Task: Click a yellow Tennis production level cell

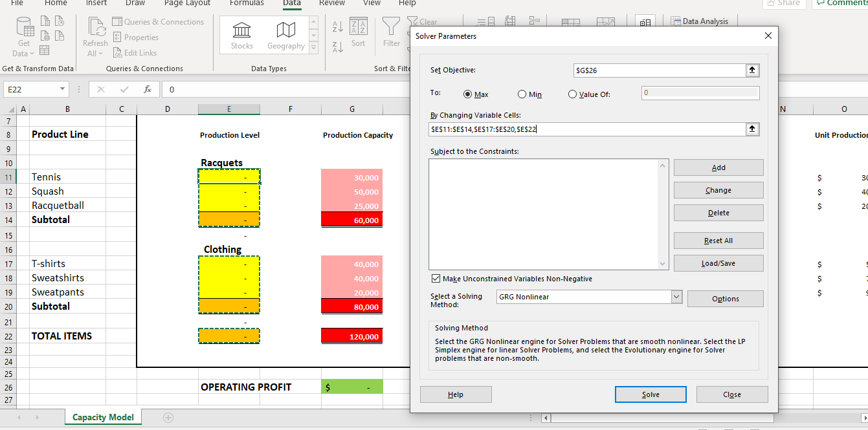Action: coord(229,177)
